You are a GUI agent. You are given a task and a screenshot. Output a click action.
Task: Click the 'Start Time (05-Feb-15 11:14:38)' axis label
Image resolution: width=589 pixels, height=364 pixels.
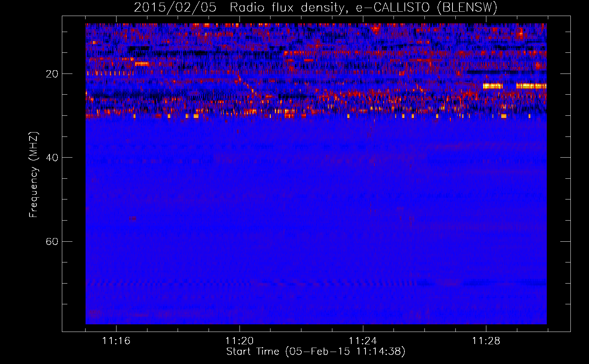click(x=316, y=352)
